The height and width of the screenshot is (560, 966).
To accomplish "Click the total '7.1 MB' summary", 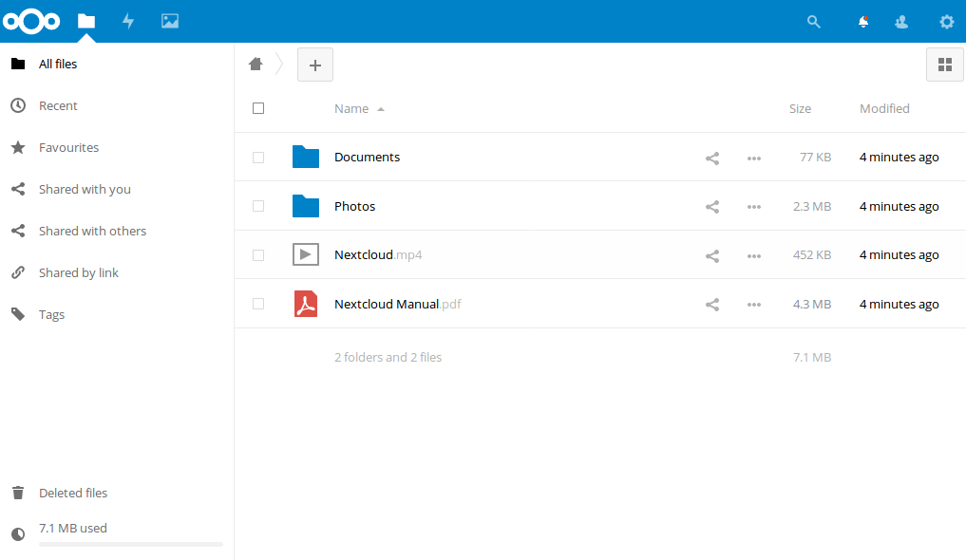I will [x=812, y=357].
